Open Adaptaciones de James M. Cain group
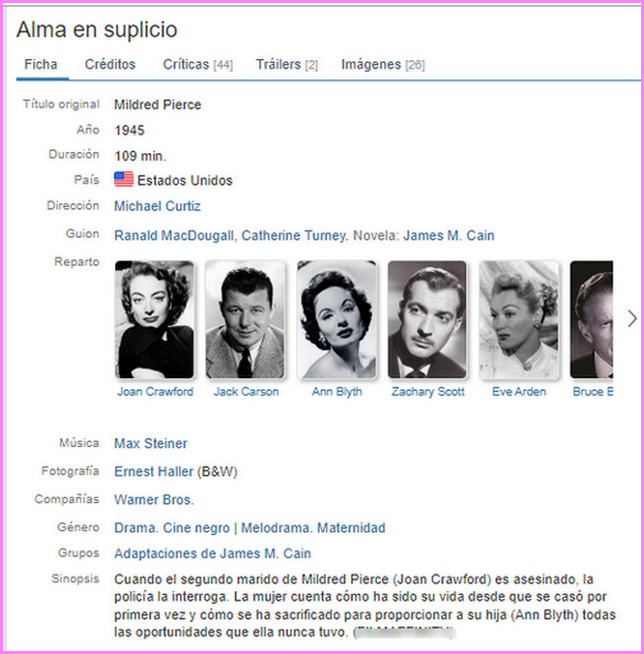 point(213,554)
